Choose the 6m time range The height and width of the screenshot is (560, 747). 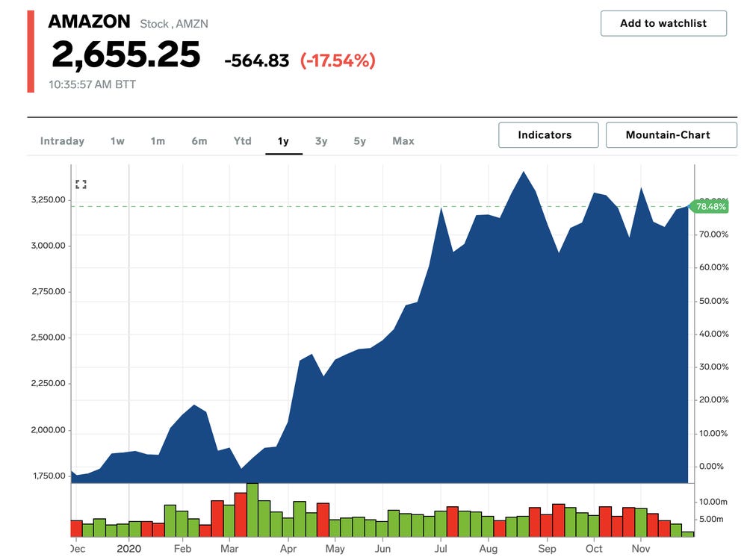[199, 141]
